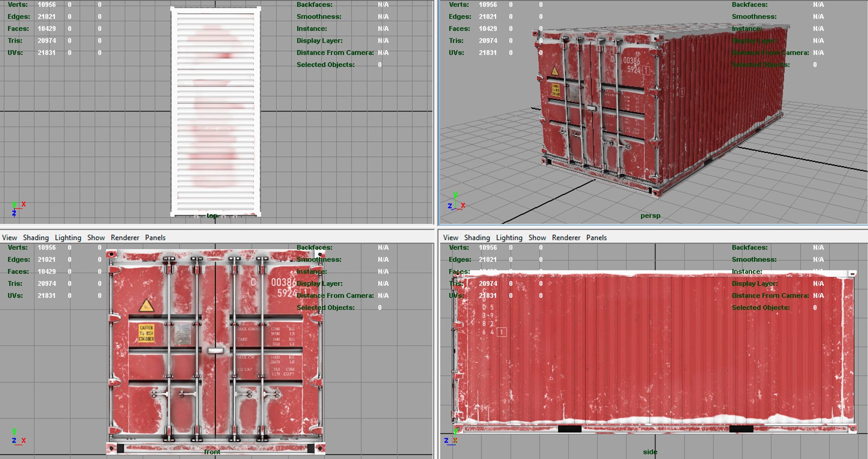Screen dimensions: 868x459
Task: Click 'Edges:' label in top viewport HUD
Action: (19, 16)
